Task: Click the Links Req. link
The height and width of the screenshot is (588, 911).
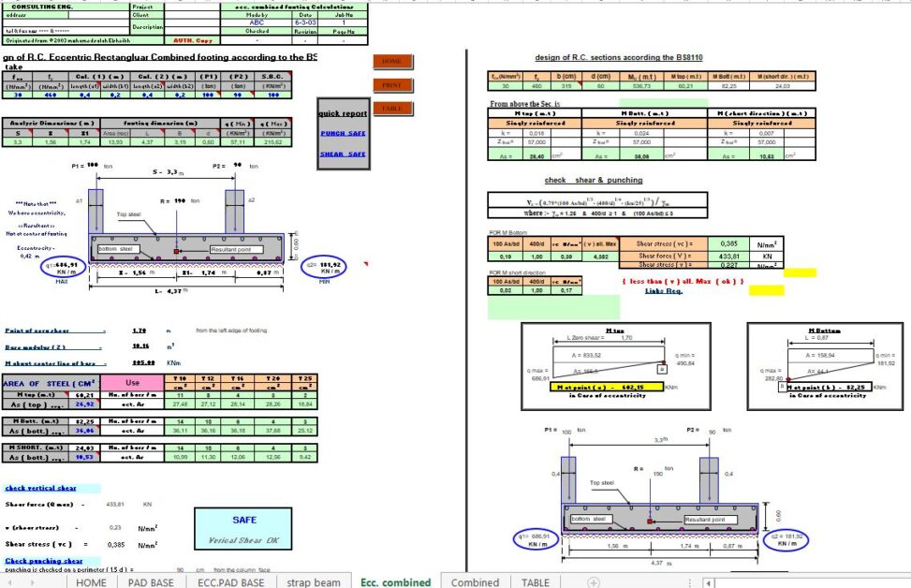Action: [x=664, y=290]
